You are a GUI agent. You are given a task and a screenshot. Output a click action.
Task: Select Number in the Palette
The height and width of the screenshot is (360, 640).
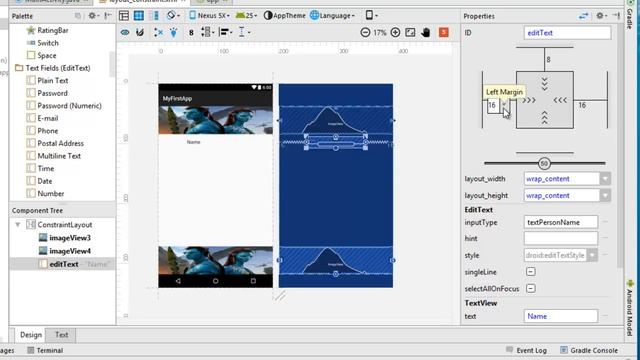[x=51, y=193]
